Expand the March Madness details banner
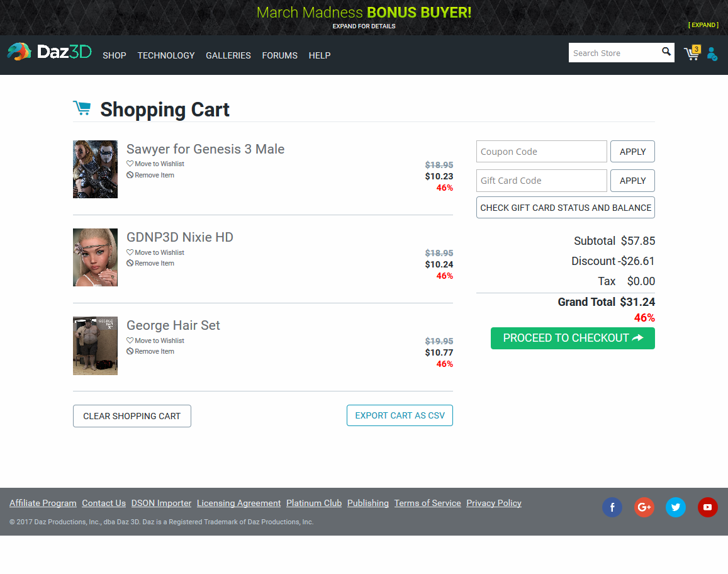The image size is (728, 574). 364,26
